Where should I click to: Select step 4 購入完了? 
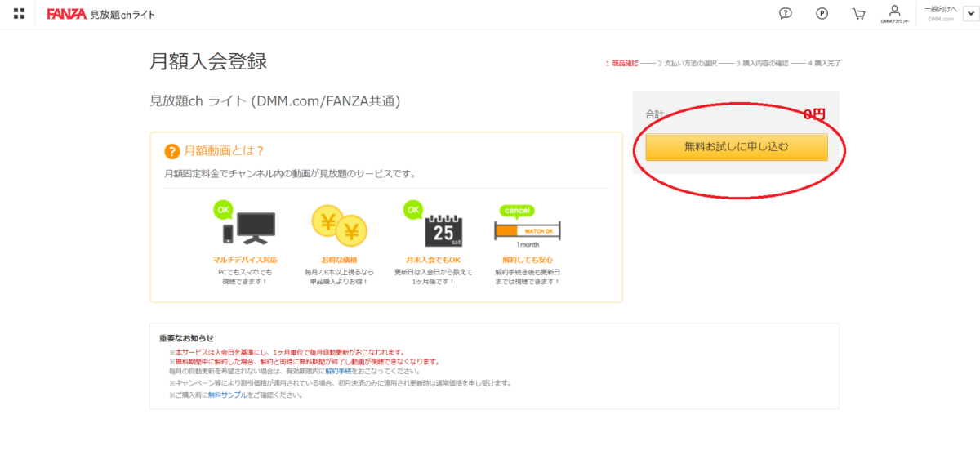[824, 63]
